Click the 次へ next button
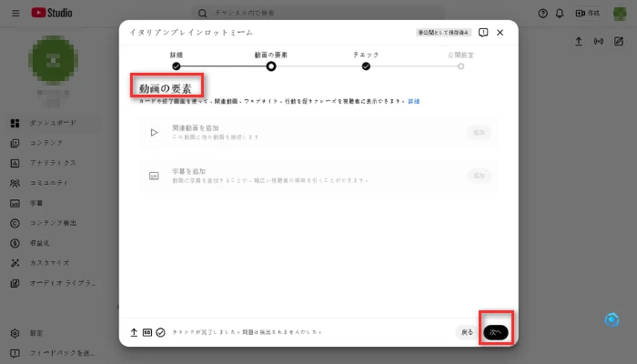The width and height of the screenshot is (637, 364). click(496, 332)
